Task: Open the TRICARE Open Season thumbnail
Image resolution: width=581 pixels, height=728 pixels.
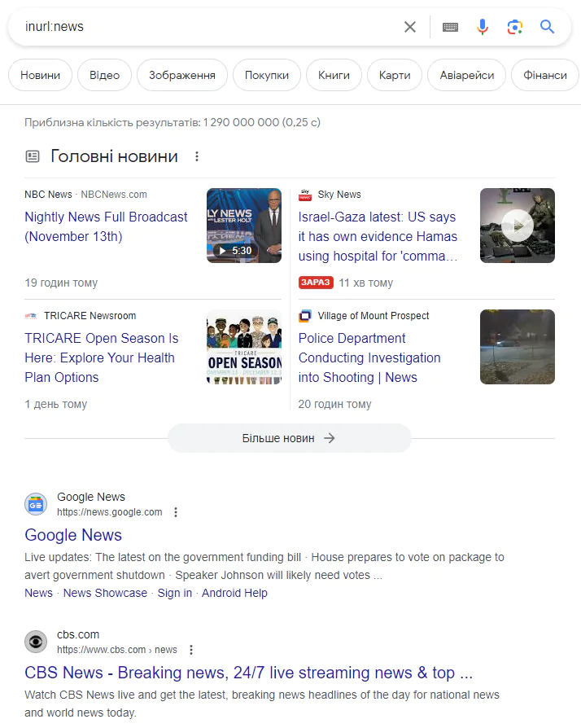Action: click(244, 347)
